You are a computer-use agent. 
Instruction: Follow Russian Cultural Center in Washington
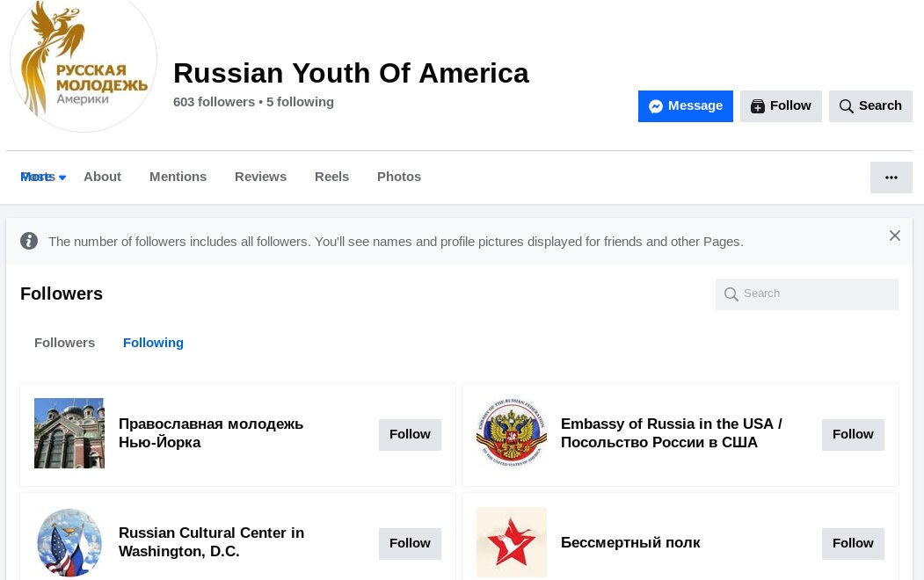tap(410, 543)
